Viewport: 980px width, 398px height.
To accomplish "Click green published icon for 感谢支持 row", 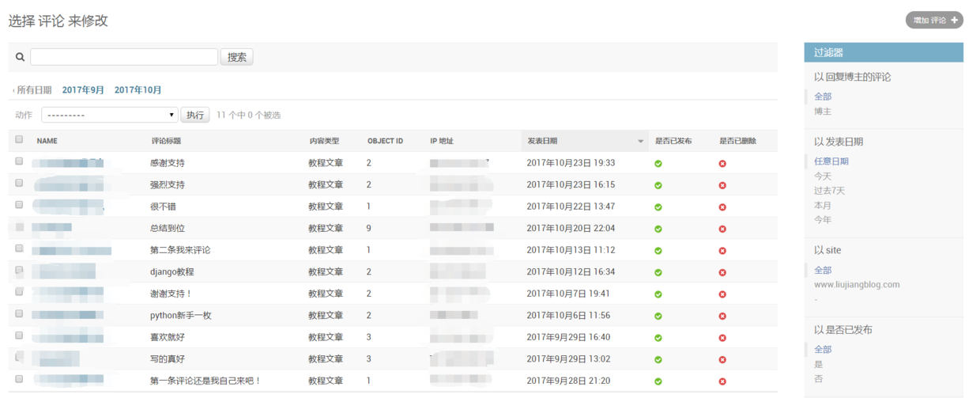I will tap(658, 164).
